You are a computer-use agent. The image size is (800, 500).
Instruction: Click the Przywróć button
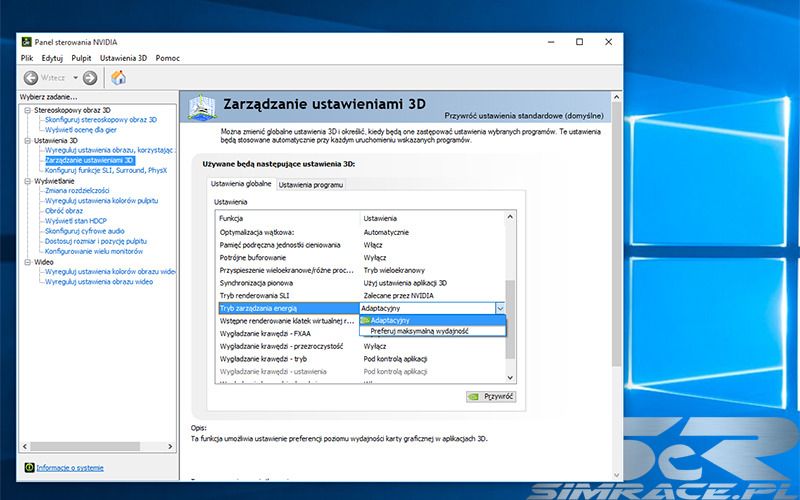click(x=491, y=396)
